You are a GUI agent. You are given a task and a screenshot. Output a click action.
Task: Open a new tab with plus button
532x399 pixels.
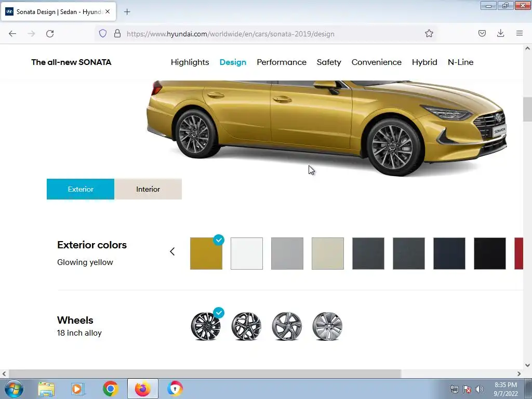(127, 12)
